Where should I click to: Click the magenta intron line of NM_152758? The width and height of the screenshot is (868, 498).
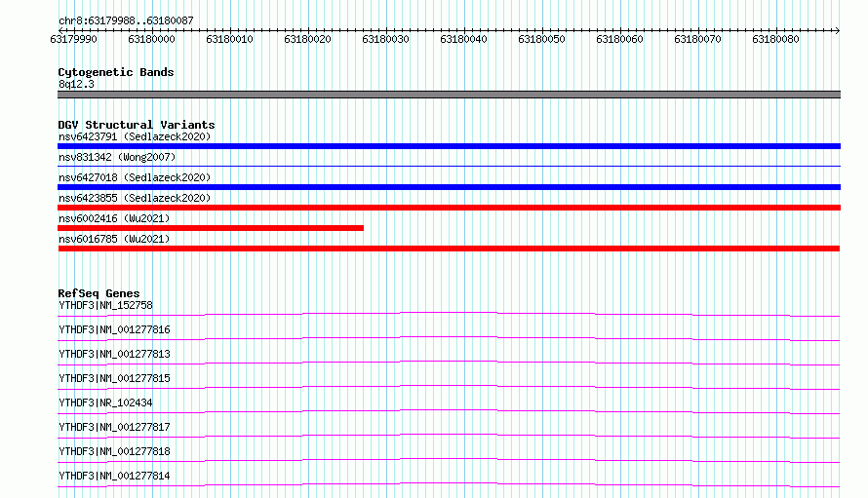click(x=449, y=313)
